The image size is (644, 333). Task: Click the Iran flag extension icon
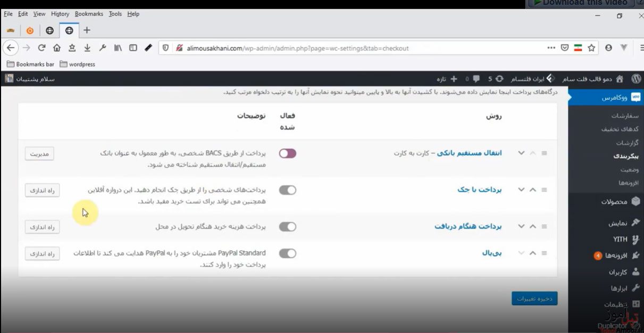click(x=578, y=48)
